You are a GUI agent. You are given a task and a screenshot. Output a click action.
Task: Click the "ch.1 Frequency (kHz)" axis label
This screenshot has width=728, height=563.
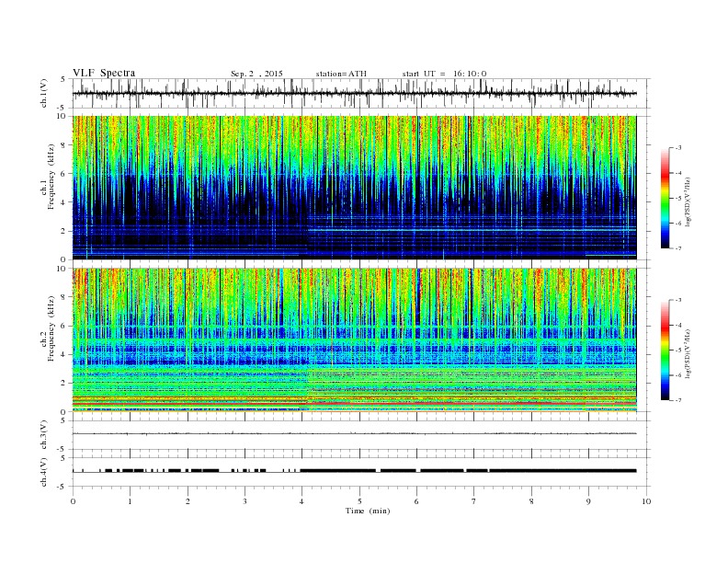click(48, 177)
